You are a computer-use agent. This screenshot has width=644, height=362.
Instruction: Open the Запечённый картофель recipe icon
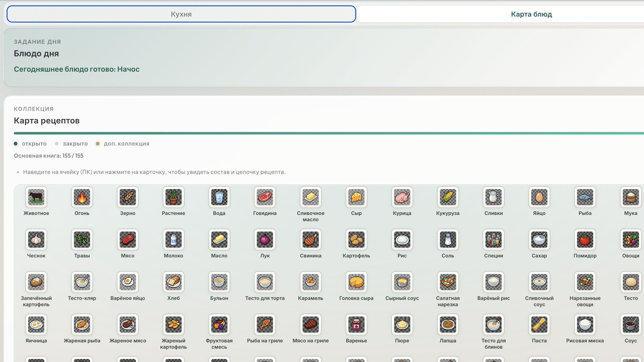[x=36, y=282]
